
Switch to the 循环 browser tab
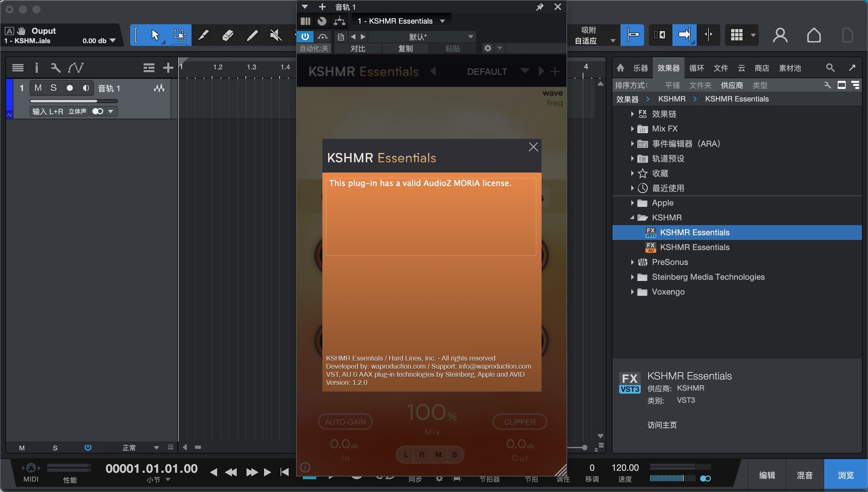696,68
